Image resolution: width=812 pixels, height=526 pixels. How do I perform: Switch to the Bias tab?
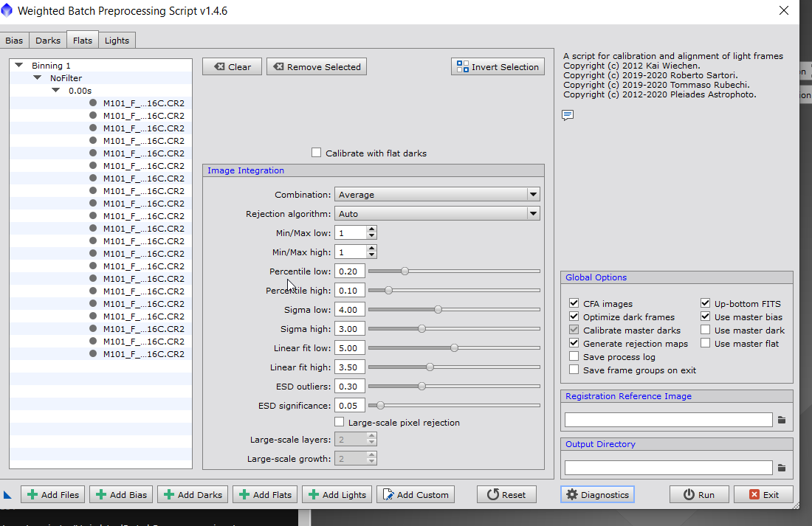[x=14, y=41]
